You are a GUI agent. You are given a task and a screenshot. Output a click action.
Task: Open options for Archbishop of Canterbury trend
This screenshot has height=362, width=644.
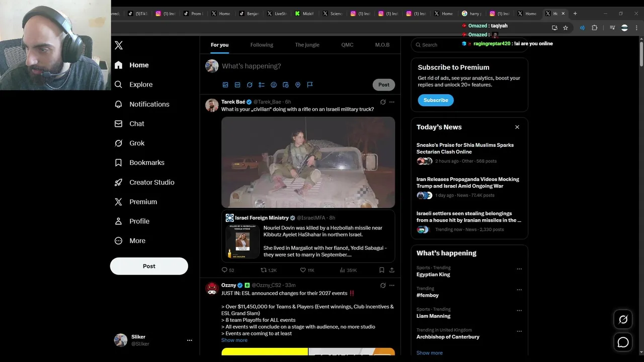coord(519,332)
